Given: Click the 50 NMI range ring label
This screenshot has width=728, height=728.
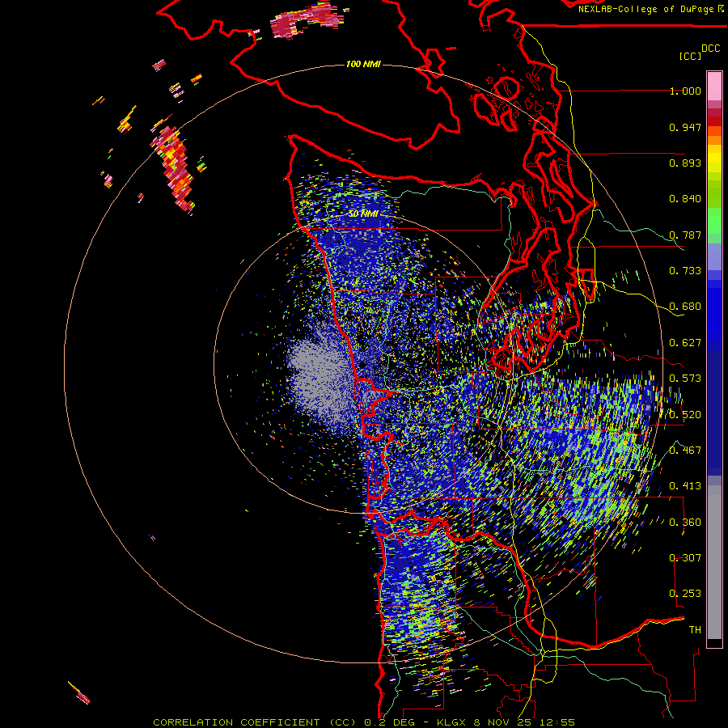Looking at the screenshot, I should (363, 214).
